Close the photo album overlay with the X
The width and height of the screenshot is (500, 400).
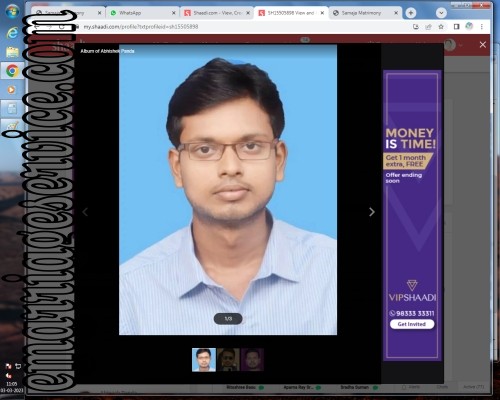coord(483,45)
